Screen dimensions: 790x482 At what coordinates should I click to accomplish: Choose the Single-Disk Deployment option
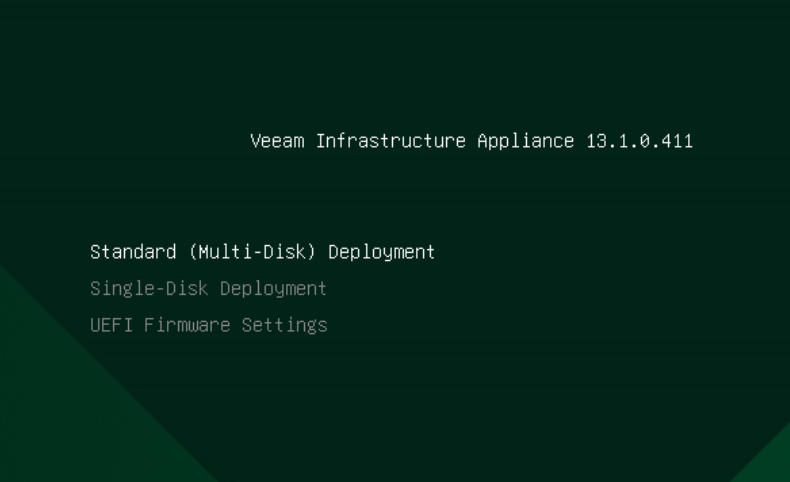[x=209, y=289]
